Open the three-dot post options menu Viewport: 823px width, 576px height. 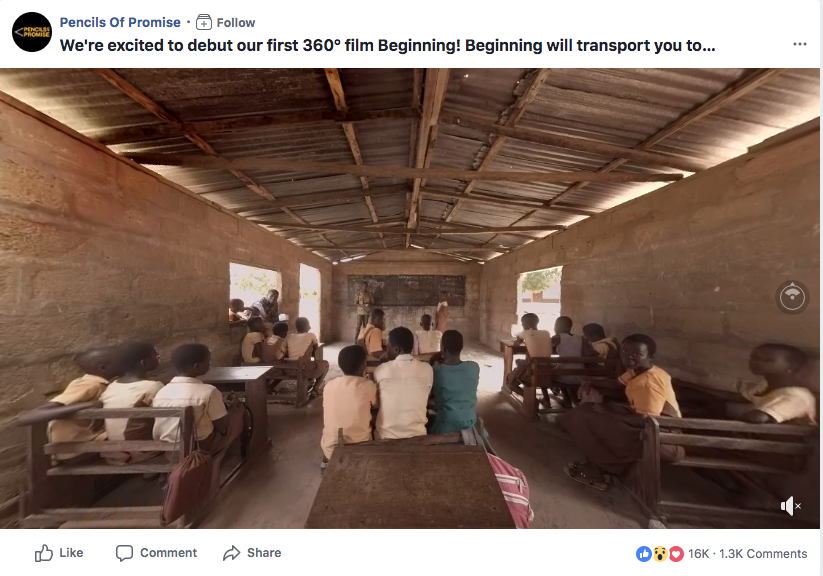click(799, 44)
